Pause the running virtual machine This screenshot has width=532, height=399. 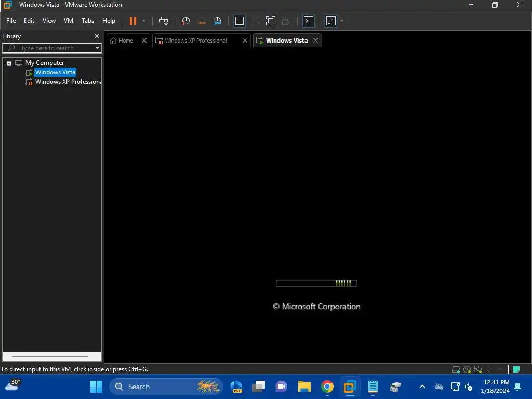[132, 21]
